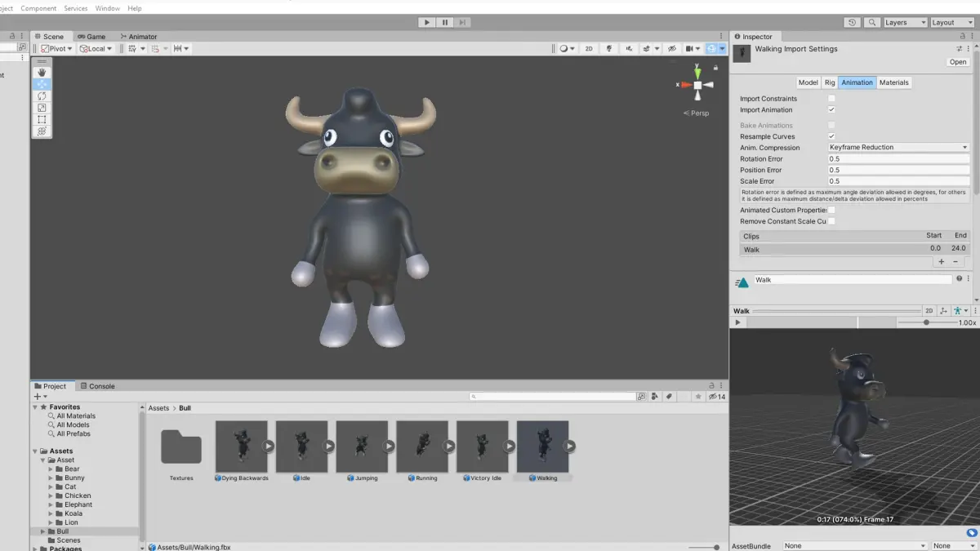Open the Local handle rotation dropdown
Viewport: 980px width, 551px height.
(96, 49)
